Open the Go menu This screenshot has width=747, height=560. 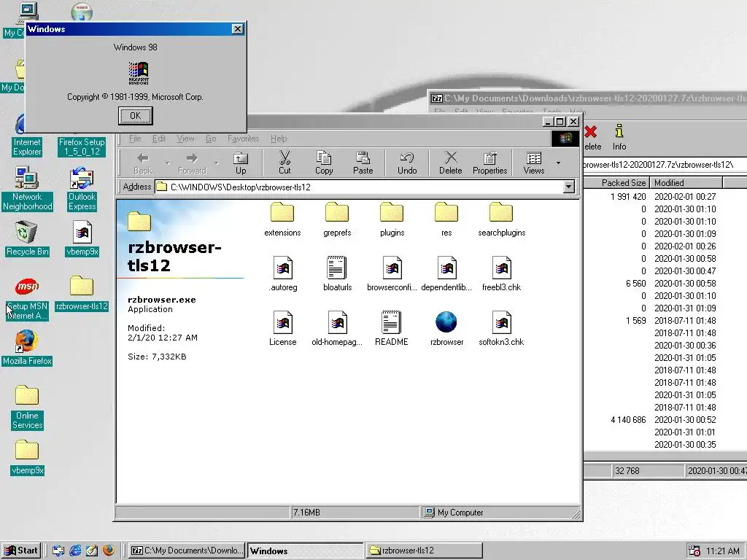(x=211, y=139)
